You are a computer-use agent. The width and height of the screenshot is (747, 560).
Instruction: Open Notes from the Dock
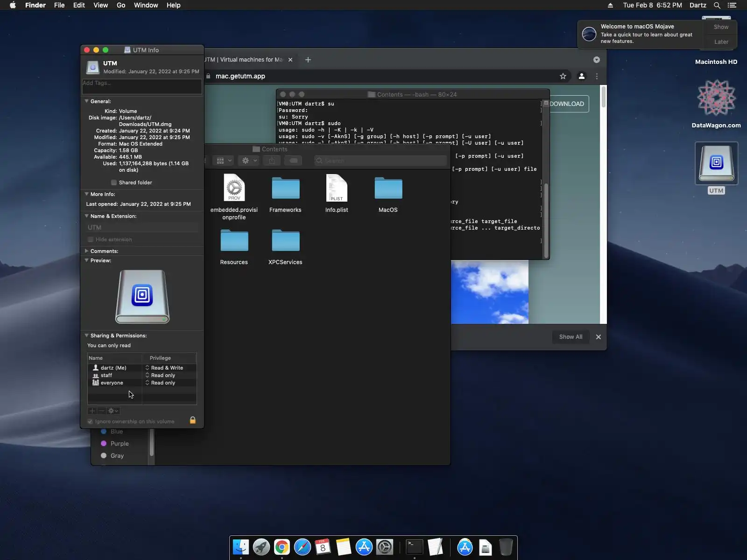coord(344,547)
